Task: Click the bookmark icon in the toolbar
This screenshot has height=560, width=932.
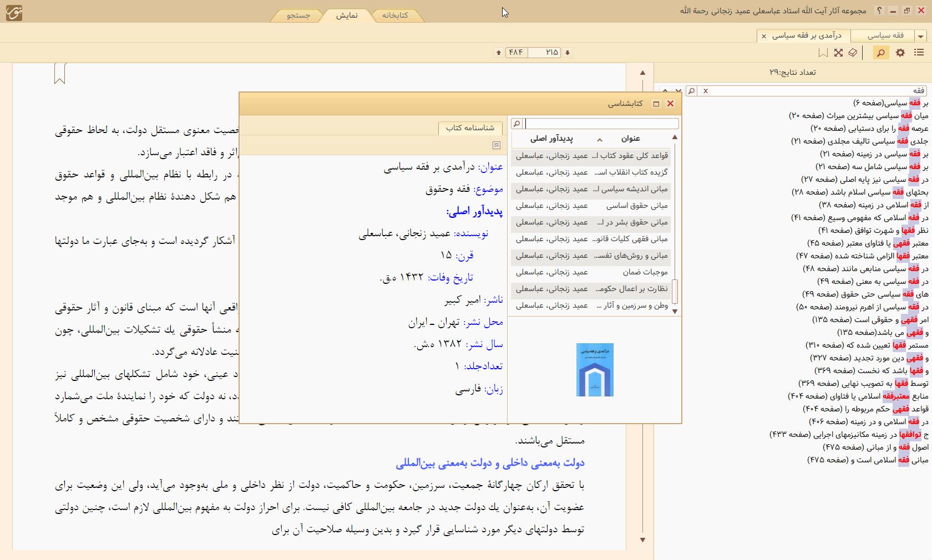Action: pos(823,53)
